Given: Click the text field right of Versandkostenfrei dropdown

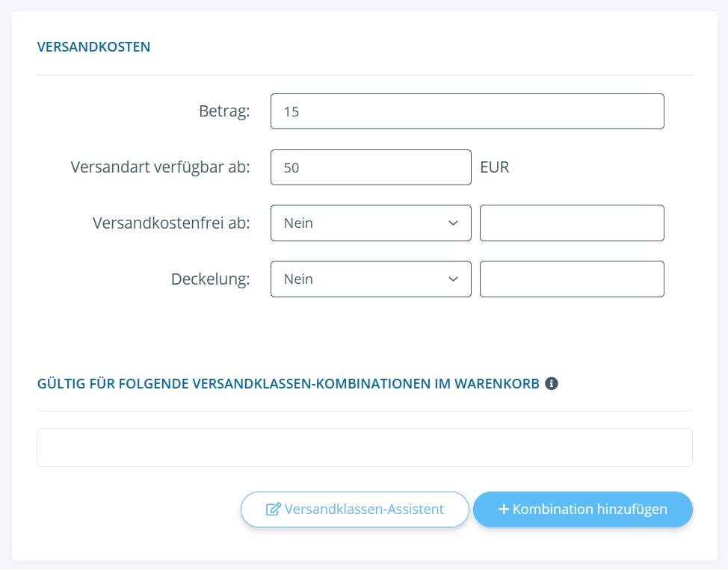Looking at the screenshot, I should click(572, 223).
